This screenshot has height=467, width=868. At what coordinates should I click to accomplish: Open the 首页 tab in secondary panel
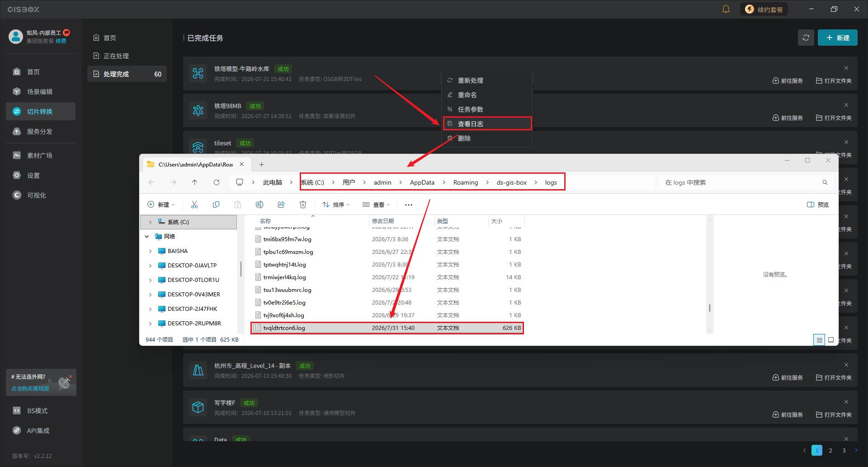(127, 38)
